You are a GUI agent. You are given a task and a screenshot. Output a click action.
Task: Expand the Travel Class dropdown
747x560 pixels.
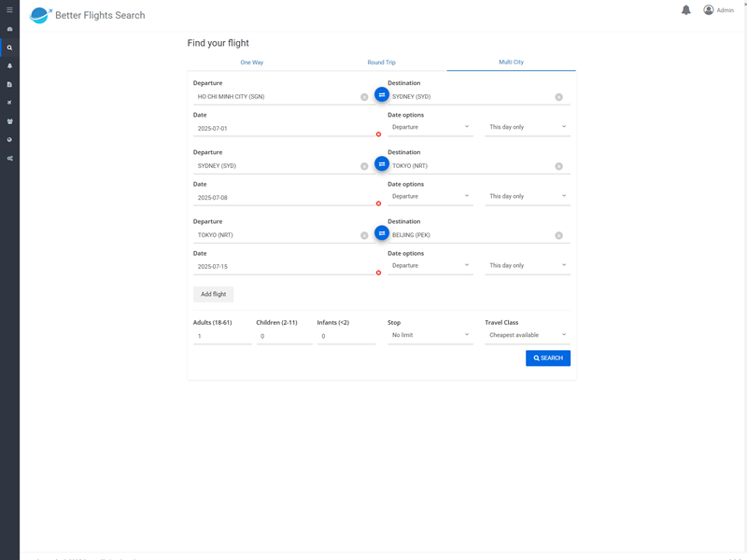527,335
